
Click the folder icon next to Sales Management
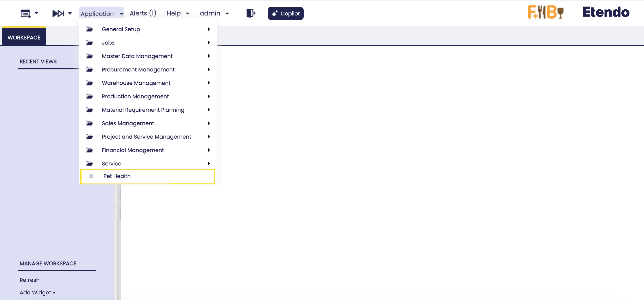(x=89, y=123)
